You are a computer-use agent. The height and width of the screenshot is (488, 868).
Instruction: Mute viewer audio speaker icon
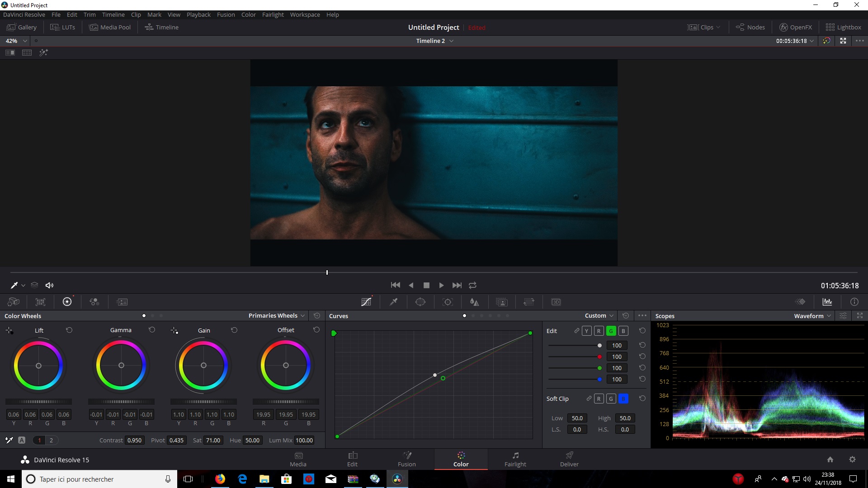point(49,285)
